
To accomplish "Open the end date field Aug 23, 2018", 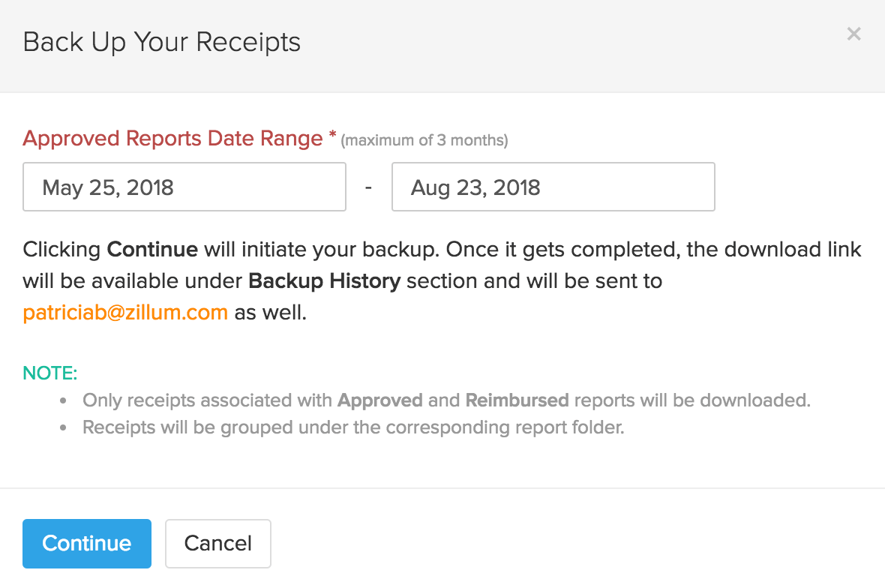I will click(553, 187).
